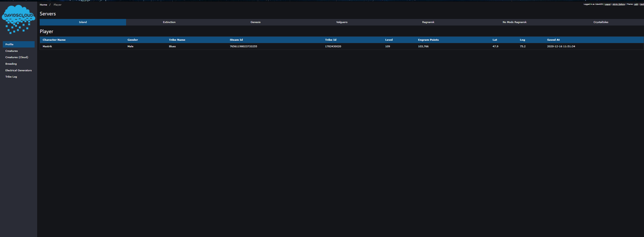Switch to the No Mods Ragnarok tab
644x237 pixels.
point(514,22)
